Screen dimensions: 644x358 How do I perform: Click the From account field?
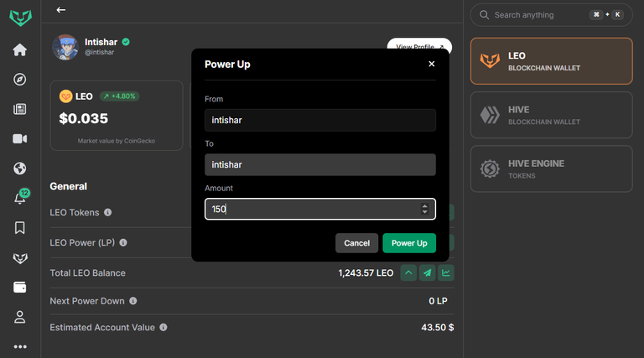pyautogui.click(x=320, y=120)
